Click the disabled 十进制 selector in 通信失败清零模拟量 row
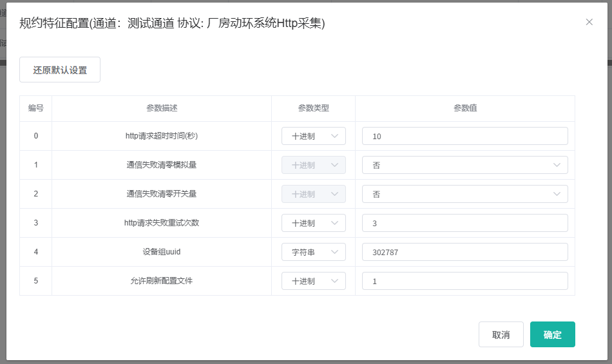 coord(314,165)
